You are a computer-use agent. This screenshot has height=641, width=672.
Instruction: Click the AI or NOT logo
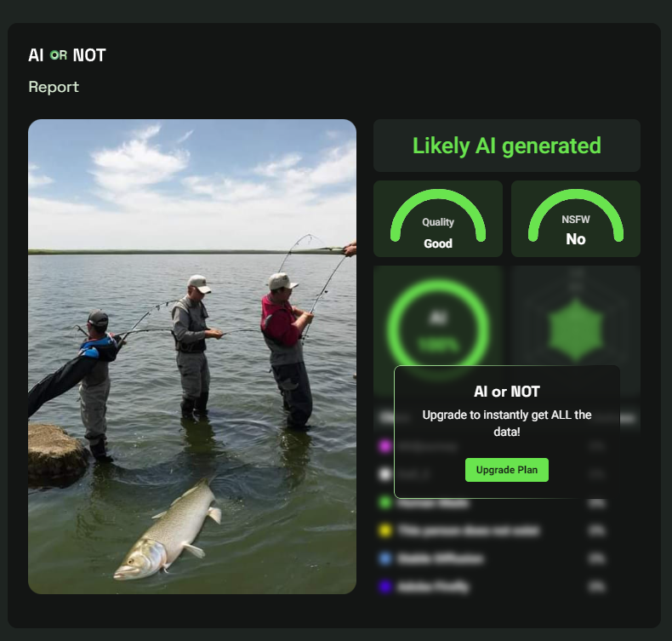pyautogui.click(x=67, y=55)
